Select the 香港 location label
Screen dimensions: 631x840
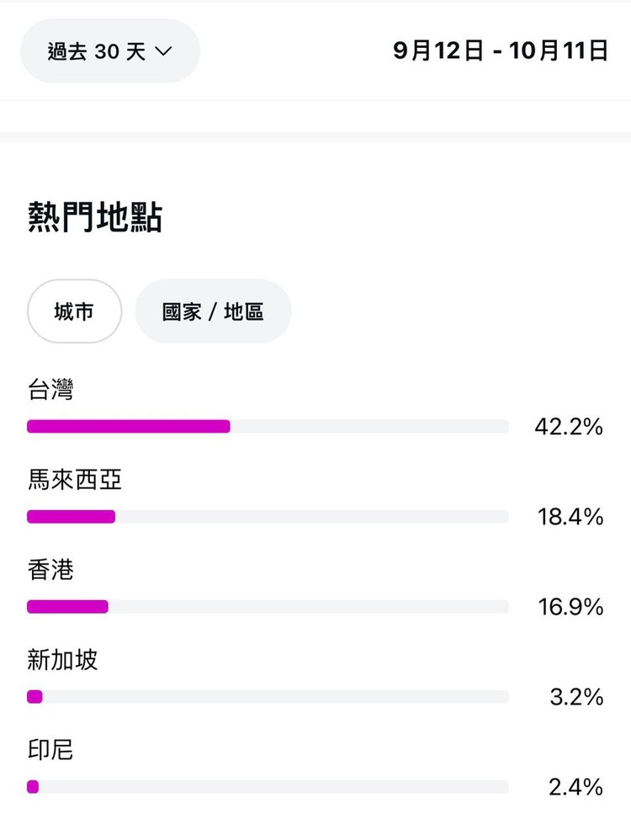[50, 570]
